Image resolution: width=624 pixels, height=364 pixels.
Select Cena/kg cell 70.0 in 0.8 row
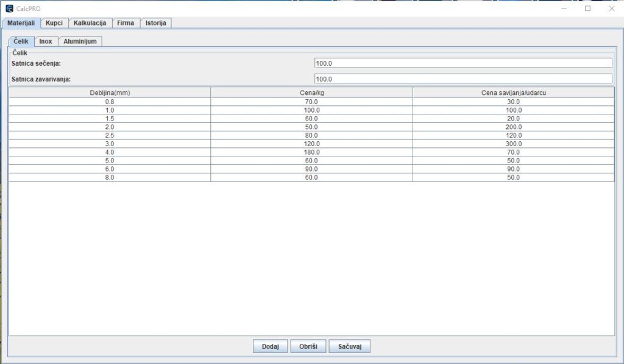pyautogui.click(x=311, y=102)
